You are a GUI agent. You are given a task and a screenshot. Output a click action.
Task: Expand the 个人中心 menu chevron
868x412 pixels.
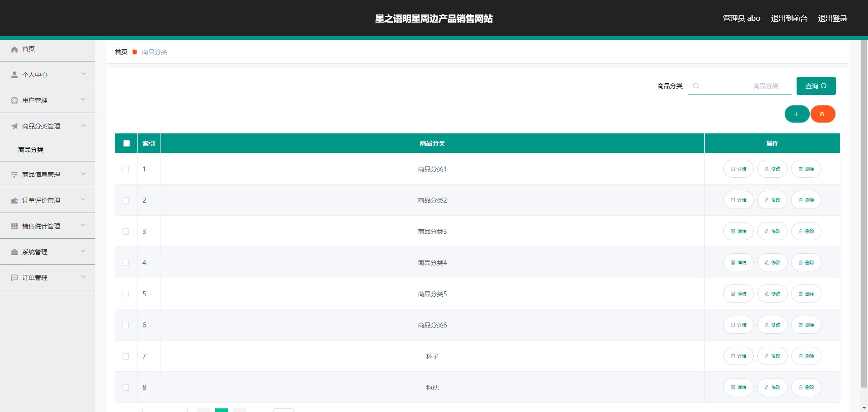coord(83,74)
